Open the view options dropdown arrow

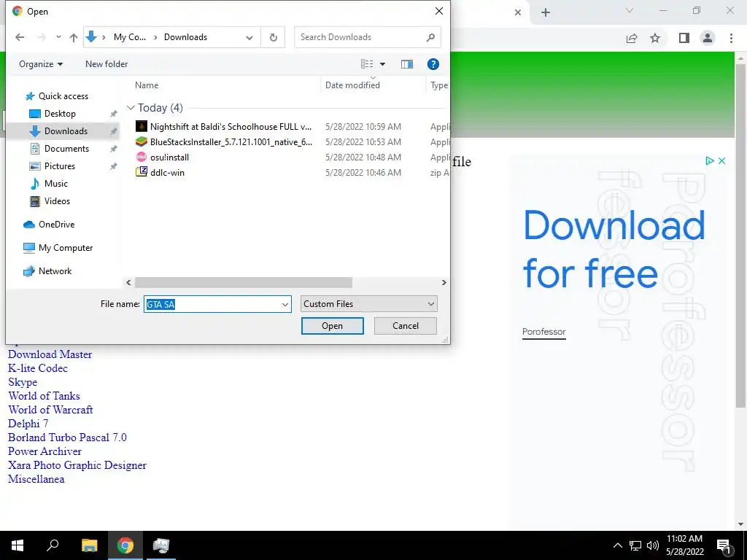tap(382, 64)
